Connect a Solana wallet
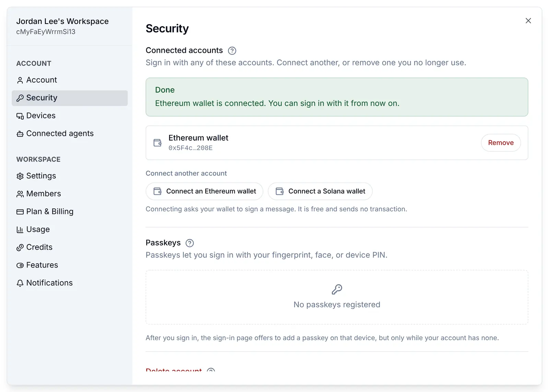The width and height of the screenshot is (549, 392). click(x=320, y=191)
